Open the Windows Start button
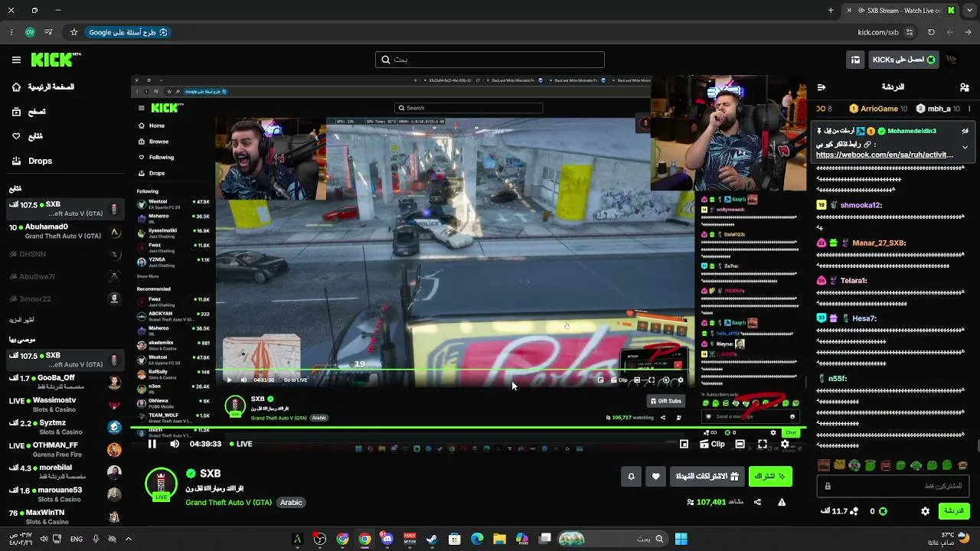The image size is (980, 551). click(x=681, y=539)
